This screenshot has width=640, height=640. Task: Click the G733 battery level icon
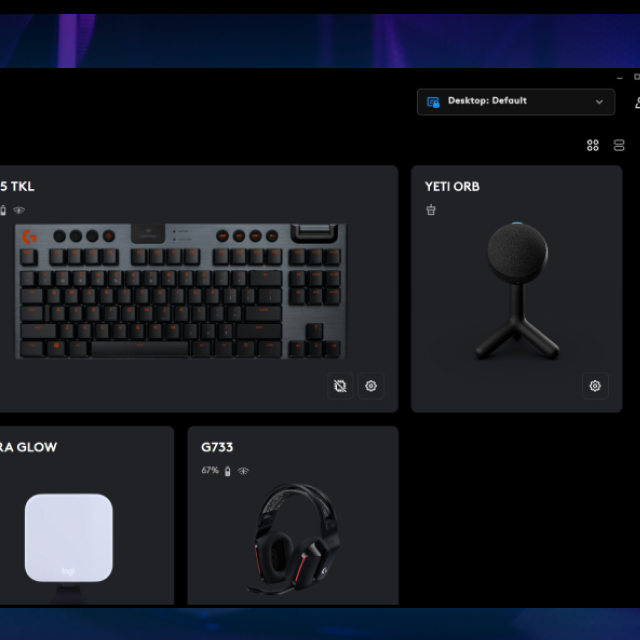228,471
